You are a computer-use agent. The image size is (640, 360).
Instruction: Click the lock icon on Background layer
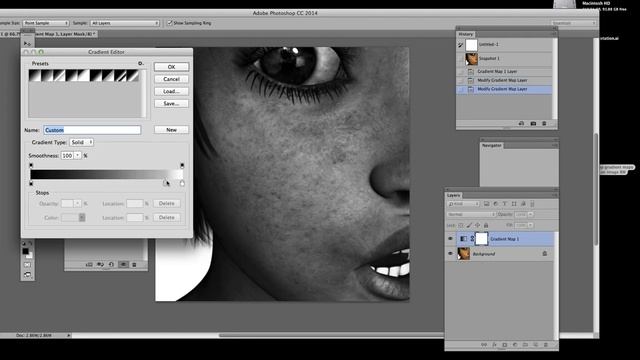(544, 253)
